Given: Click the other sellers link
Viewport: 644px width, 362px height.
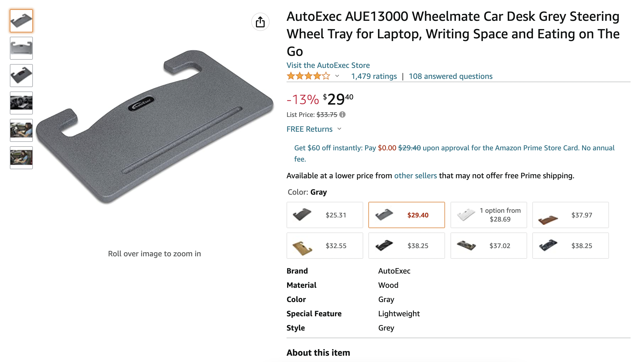Looking at the screenshot, I should pyautogui.click(x=415, y=176).
